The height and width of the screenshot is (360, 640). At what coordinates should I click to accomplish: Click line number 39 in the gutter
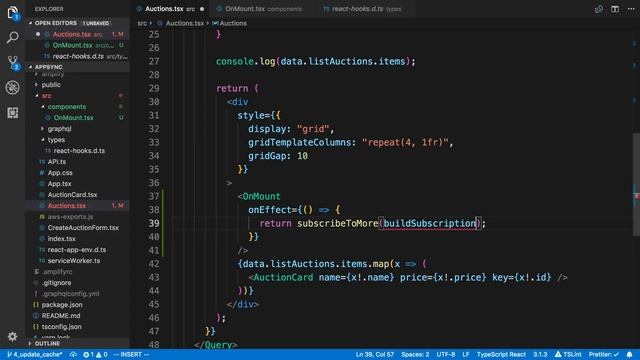154,223
